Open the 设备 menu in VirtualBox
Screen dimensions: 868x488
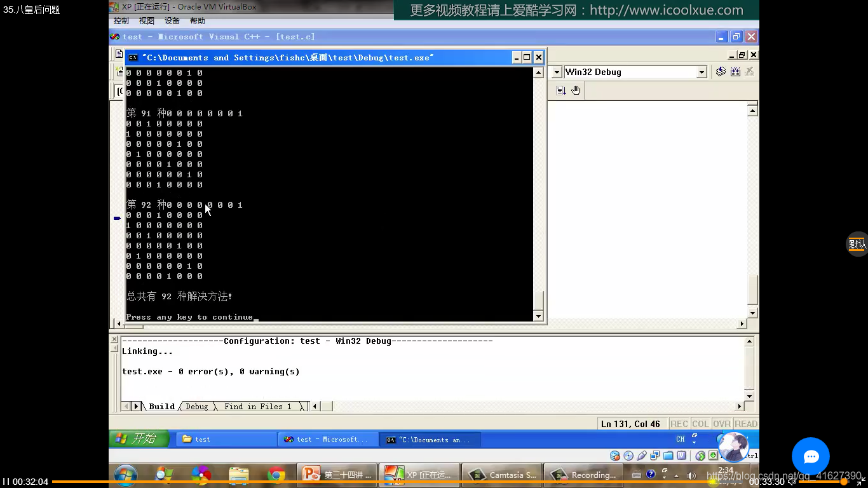172,21
